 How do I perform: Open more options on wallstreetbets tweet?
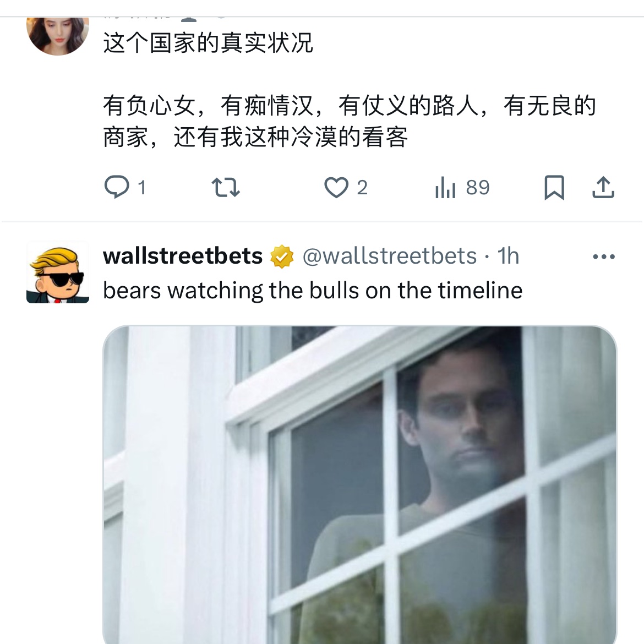pyautogui.click(x=604, y=256)
